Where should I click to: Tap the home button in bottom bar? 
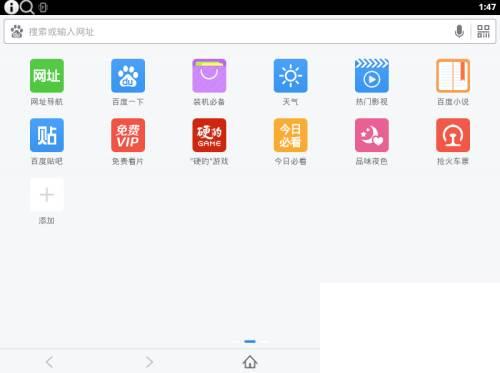tap(250, 362)
